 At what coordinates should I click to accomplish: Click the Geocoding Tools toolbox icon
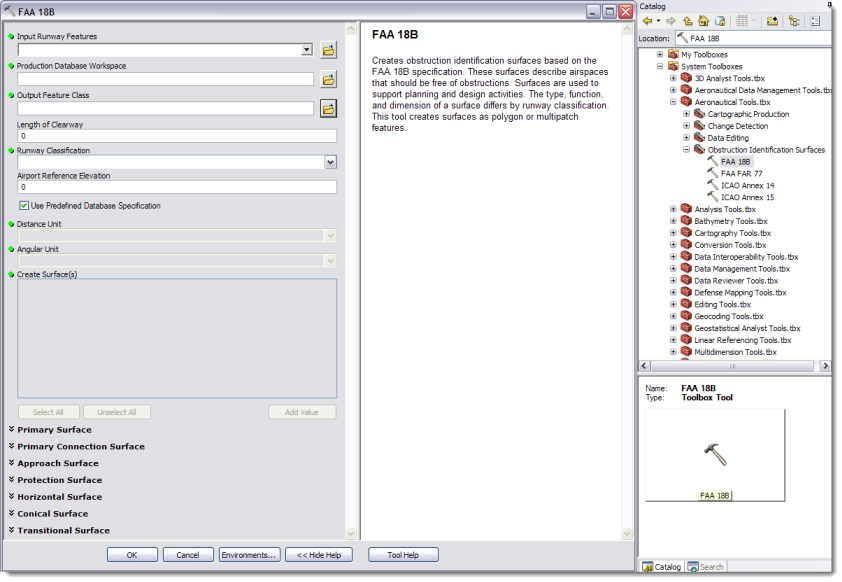(686, 316)
